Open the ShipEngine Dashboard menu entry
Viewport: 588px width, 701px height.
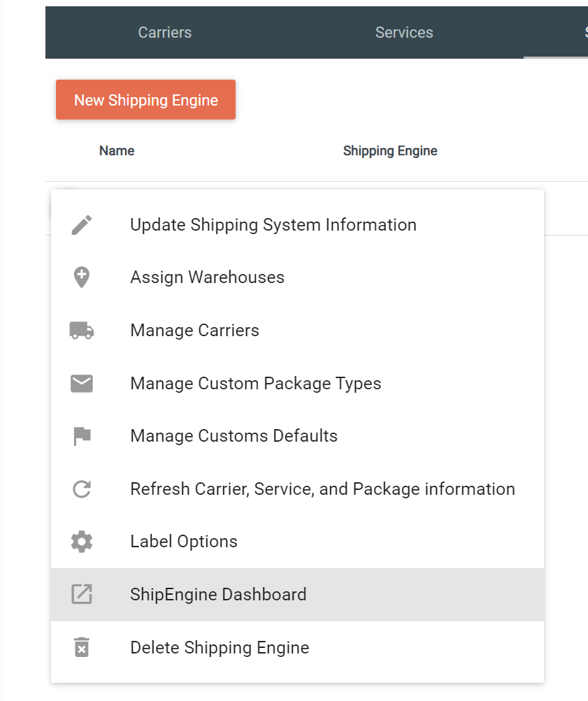pos(218,594)
